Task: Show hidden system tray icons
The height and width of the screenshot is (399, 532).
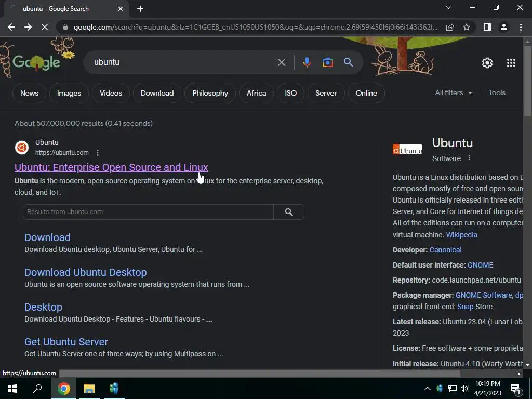Action: tap(428, 389)
